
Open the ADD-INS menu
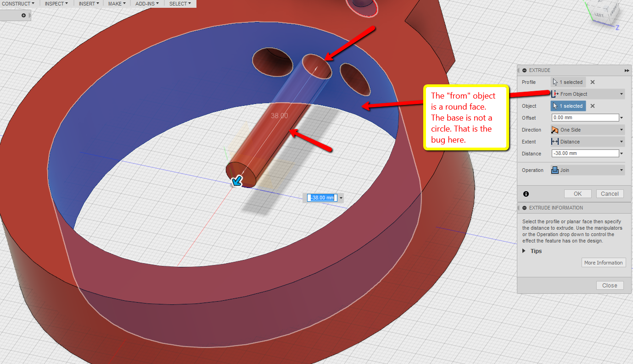[x=145, y=3]
